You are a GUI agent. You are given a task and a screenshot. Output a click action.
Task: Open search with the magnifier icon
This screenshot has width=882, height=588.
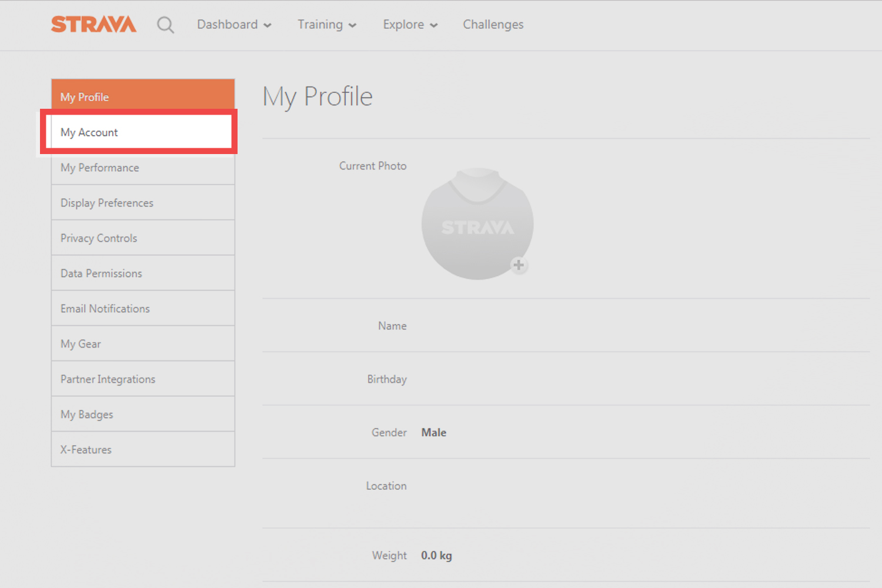tap(165, 25)
